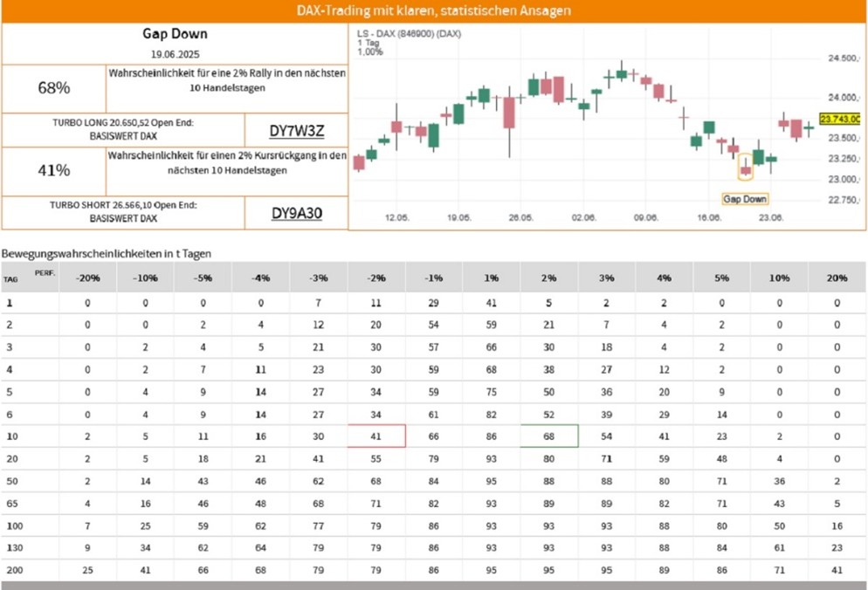
Task: Select the 'Bewegungswahrscheinlichkeiten in t Tagen' heading
Action: coord(107,254)
